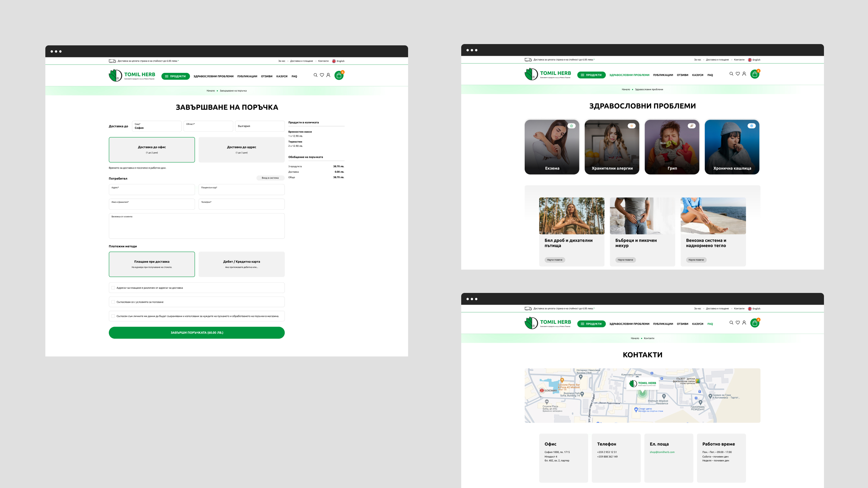Click the Телефон input field

[241, 204]
